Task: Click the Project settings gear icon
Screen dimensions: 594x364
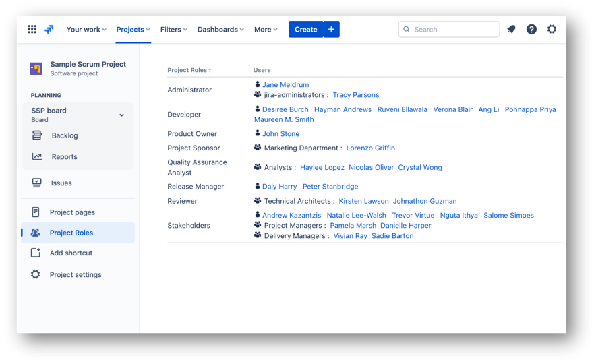Action: (x=36, y=274)
